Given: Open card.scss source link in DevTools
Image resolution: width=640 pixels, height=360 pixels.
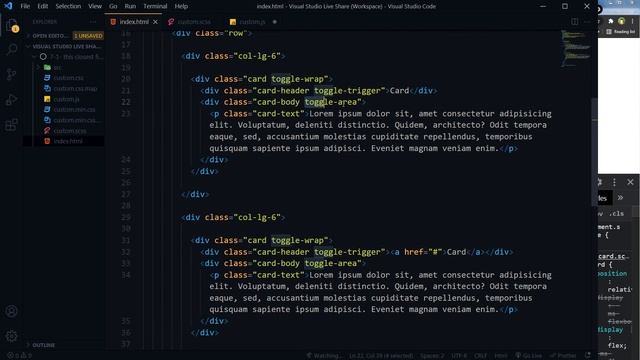Looking at the screenshot, I should tap(613, 256).
